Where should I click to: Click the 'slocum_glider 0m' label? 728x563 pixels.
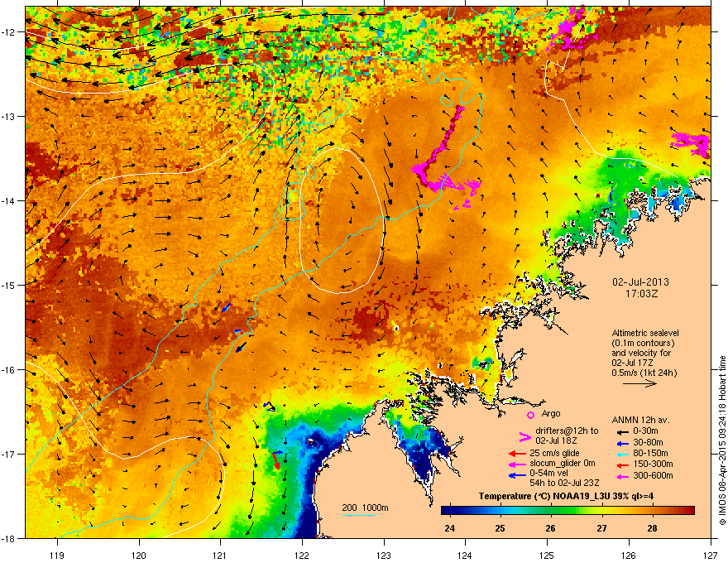[x=563, y=464]
